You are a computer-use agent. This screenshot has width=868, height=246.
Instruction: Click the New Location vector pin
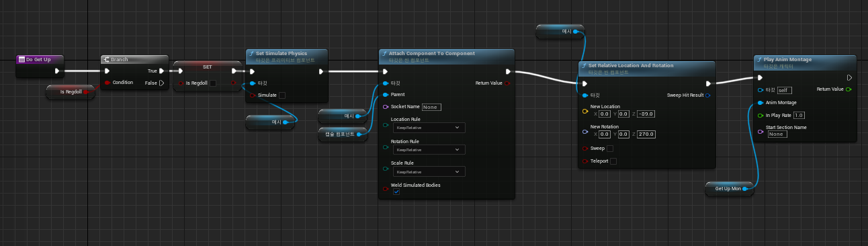[584, 112]
